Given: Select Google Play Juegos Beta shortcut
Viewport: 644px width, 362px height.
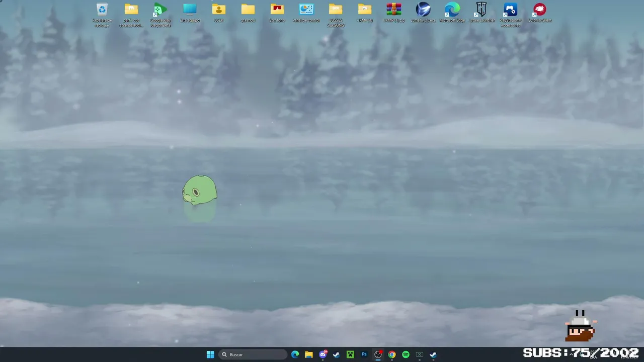Looking at the screenshot, I should click(160, 15).
